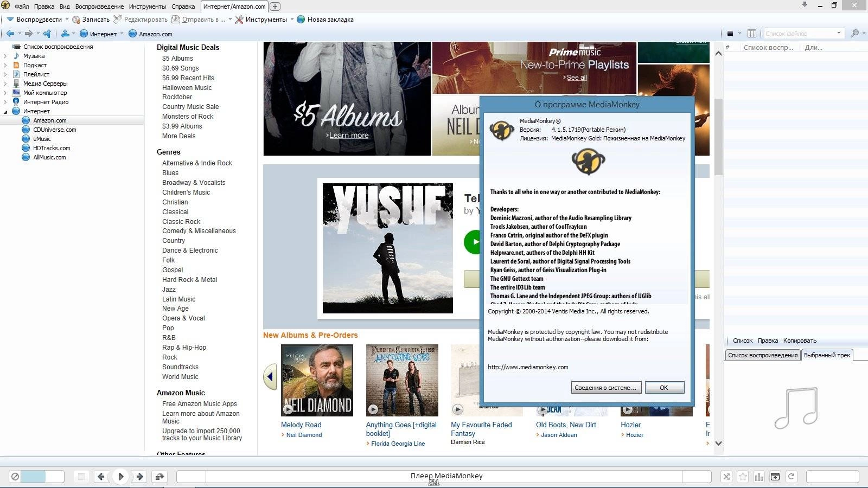The height and width of the screenshot is (488, 868).
Task: Open Список файлов search combo box
Action: (839, 33)
